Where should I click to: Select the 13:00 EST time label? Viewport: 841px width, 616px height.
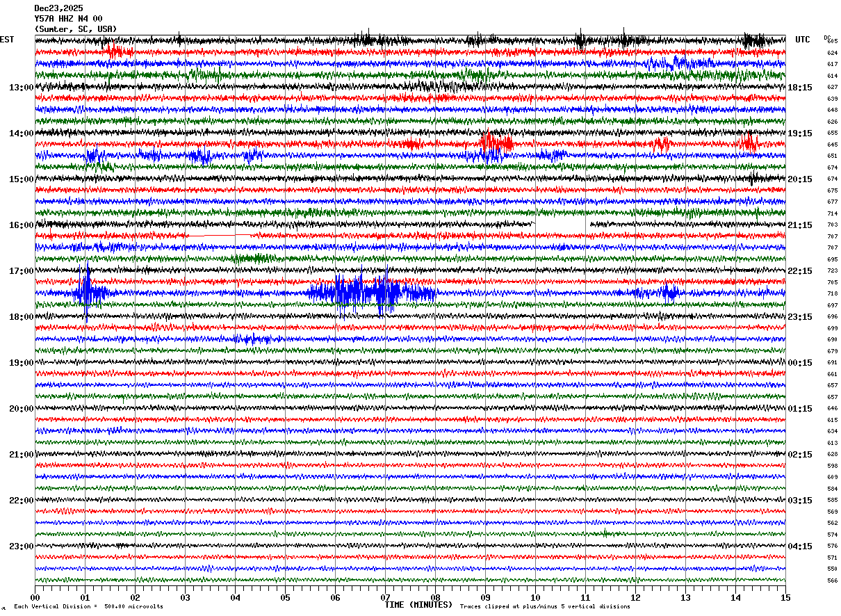(x=22, y=88)
